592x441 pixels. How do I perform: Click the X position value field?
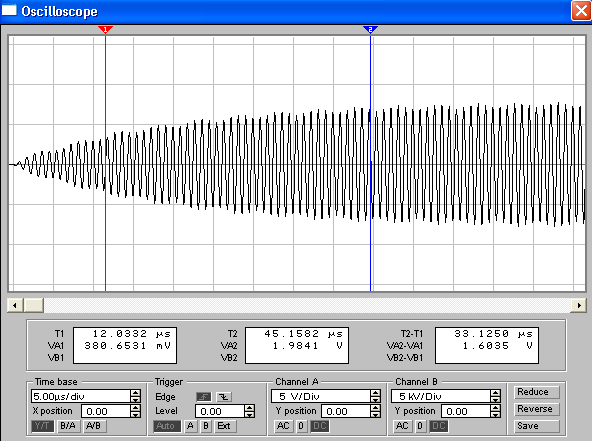tap(106, 411)
